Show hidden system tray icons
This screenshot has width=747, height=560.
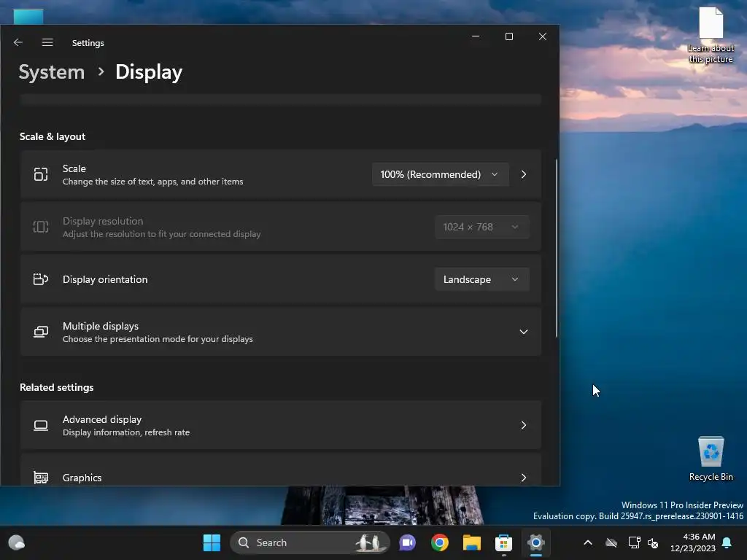coord(588,542)
